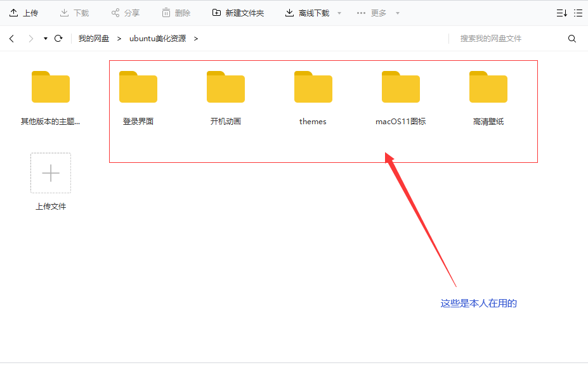The width and height of the screenshot is (588, 365).
Task: Select the 其他版本的主题... folder icon
Action: 51,87
